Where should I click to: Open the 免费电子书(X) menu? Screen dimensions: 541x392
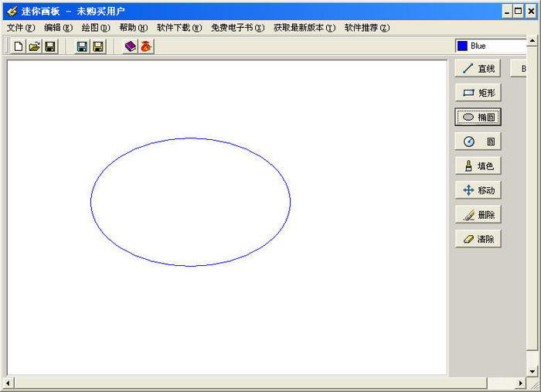(238, 28)
